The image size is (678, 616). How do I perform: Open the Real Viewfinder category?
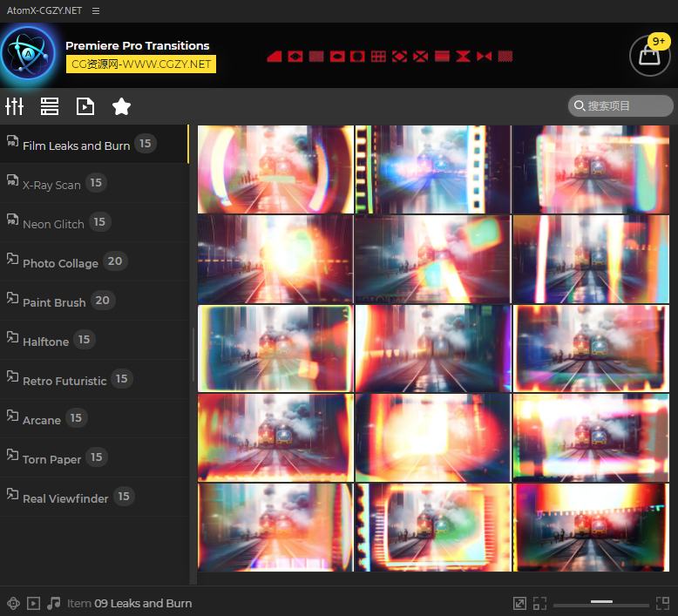(94, 497)
